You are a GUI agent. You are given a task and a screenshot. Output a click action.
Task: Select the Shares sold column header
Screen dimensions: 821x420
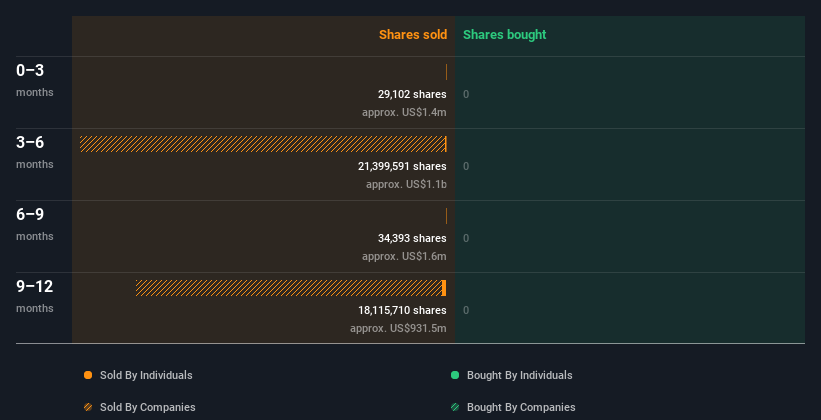[413, 35]
